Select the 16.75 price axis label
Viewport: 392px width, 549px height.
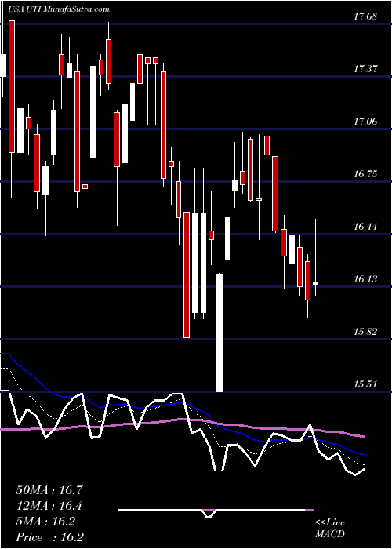[x=365, y=173]
